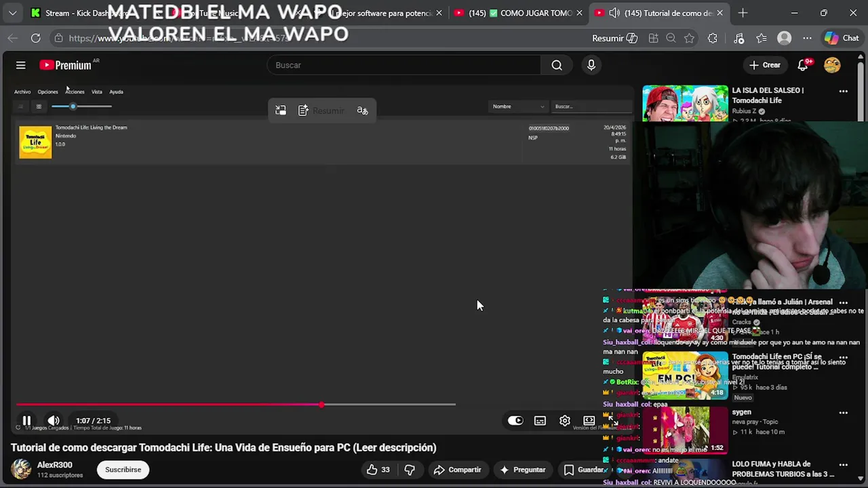Open options for LA ISLA DEL SALSEO video
The image size is (868, 488).
tap(844, 91)
